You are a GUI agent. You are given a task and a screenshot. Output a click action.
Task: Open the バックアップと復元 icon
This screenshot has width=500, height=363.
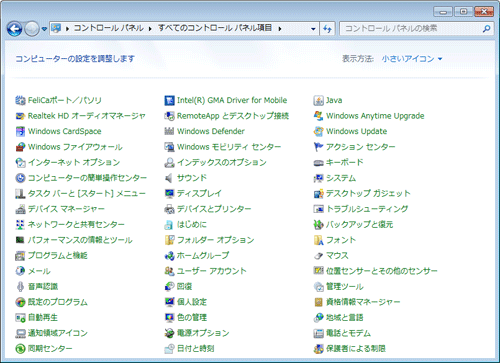(x=319, y=224)
